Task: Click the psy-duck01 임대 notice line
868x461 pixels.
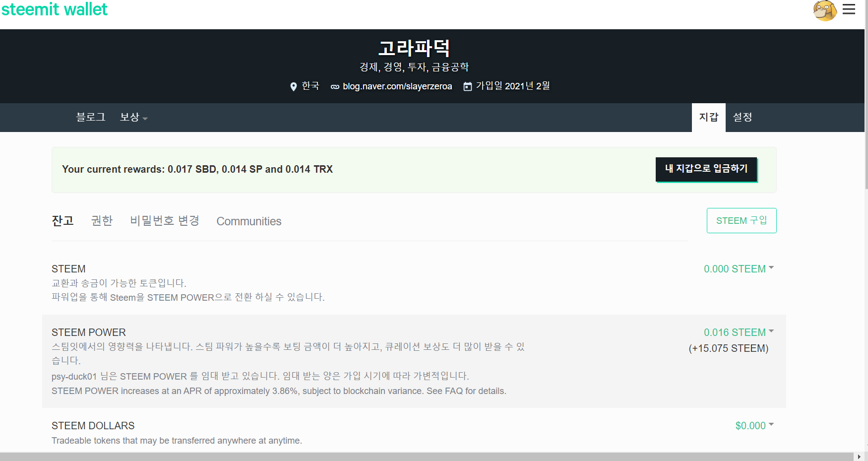Action: [x=260, y=376]
